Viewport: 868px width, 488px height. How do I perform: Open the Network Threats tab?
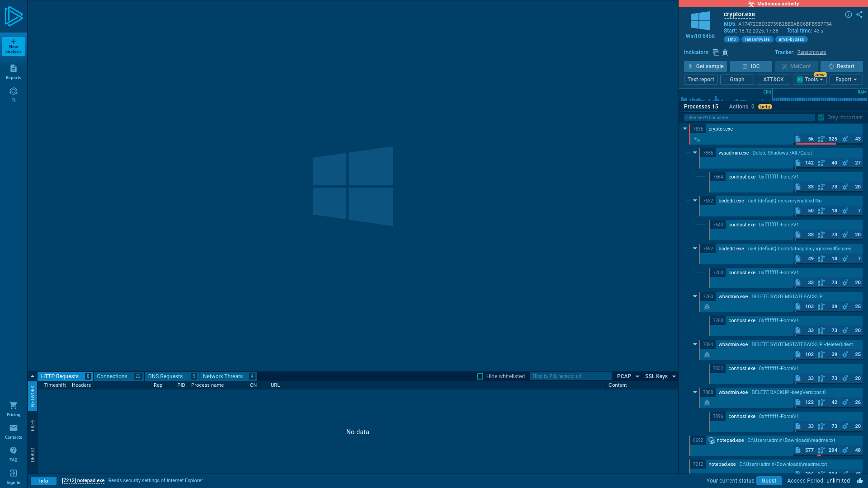tap(222, 376)
